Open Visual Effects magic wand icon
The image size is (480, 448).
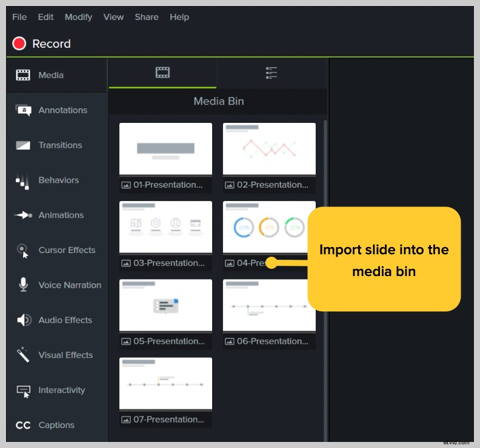pos(23,355)
